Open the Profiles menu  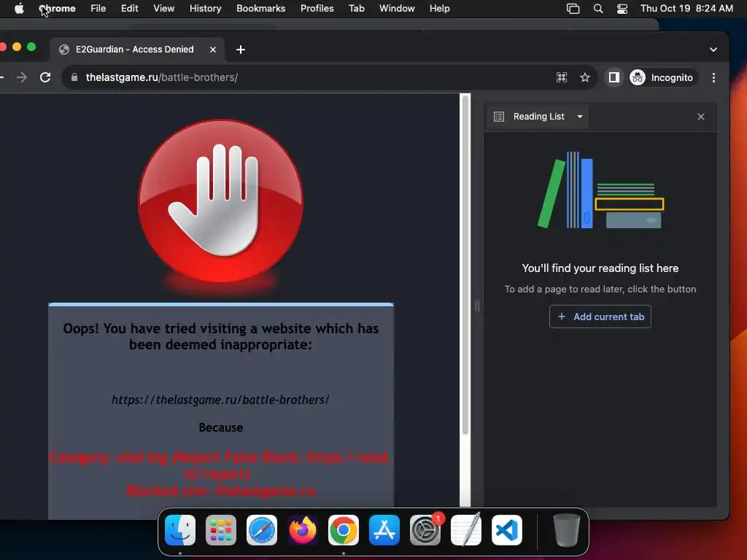(317, 9)
